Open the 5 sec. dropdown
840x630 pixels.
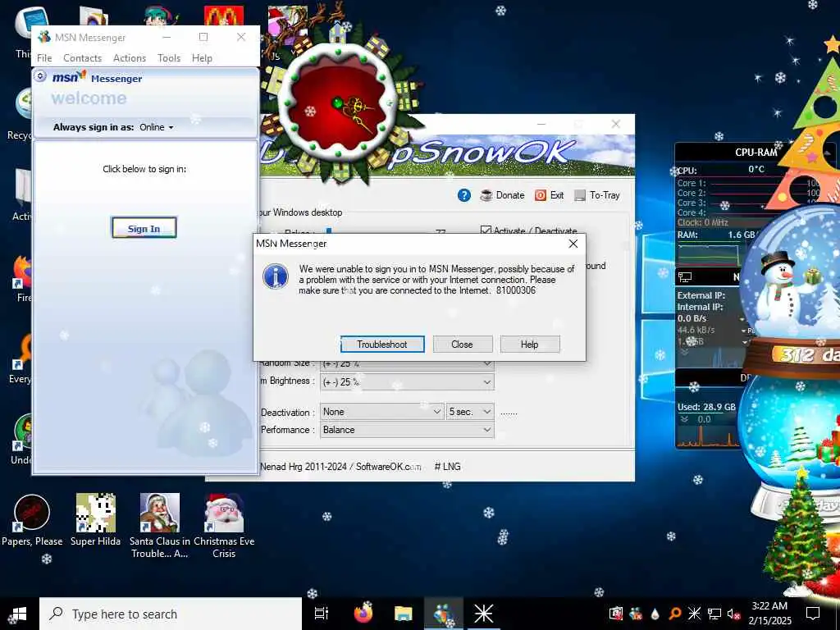470,412
